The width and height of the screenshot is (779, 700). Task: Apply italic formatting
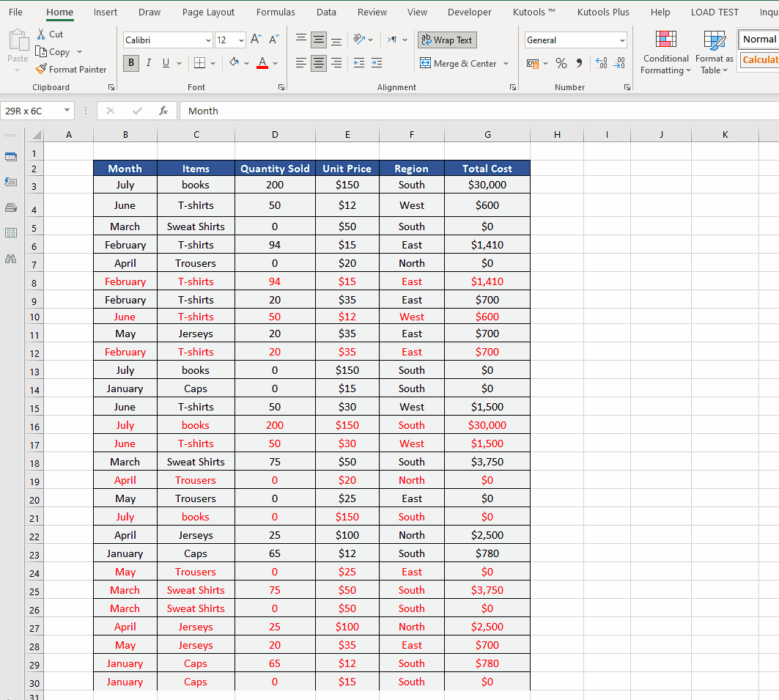tap(148, 63)
